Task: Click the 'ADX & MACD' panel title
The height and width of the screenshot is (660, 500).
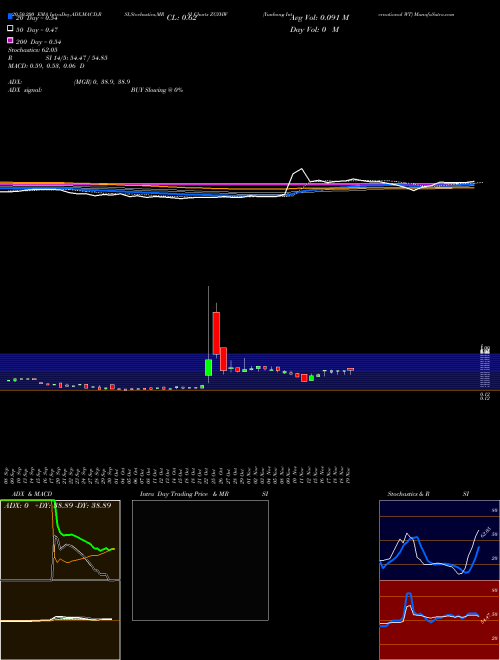Action: [32, 494]
